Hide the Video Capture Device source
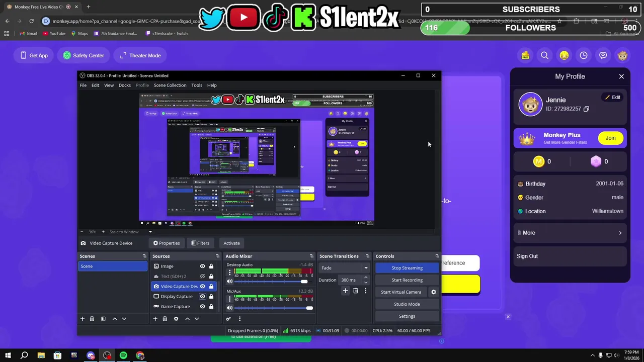This screenshot has height=362, width=644. point(202,287)
